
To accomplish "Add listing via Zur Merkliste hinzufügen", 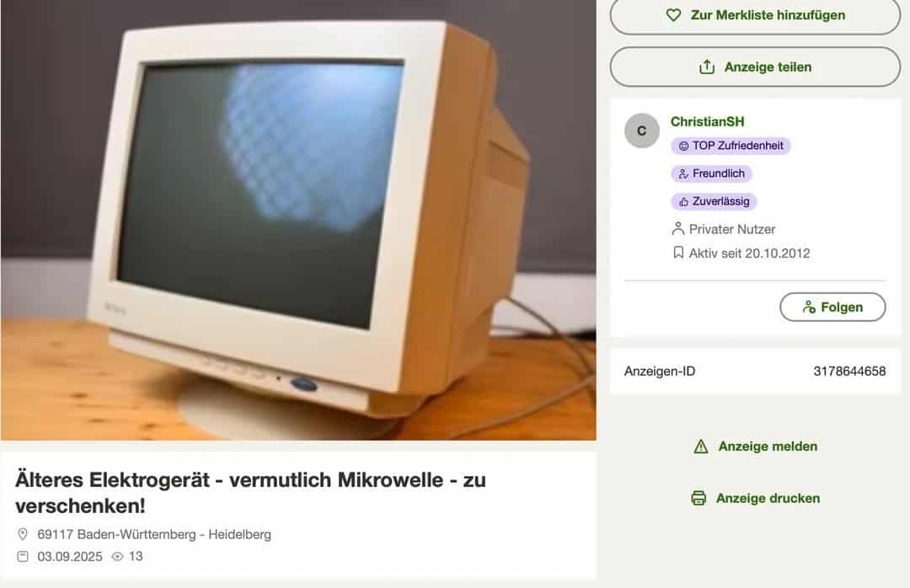I will point(755,16).
